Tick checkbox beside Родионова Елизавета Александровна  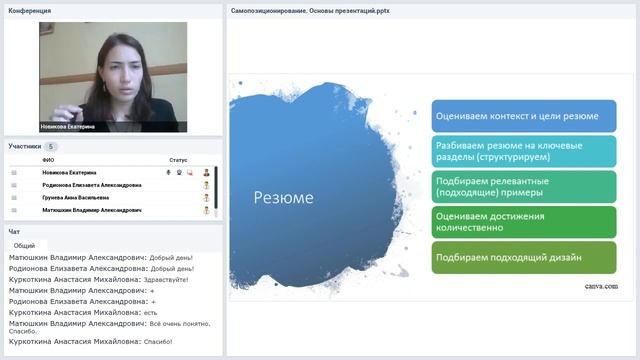[x=14, y=185]
